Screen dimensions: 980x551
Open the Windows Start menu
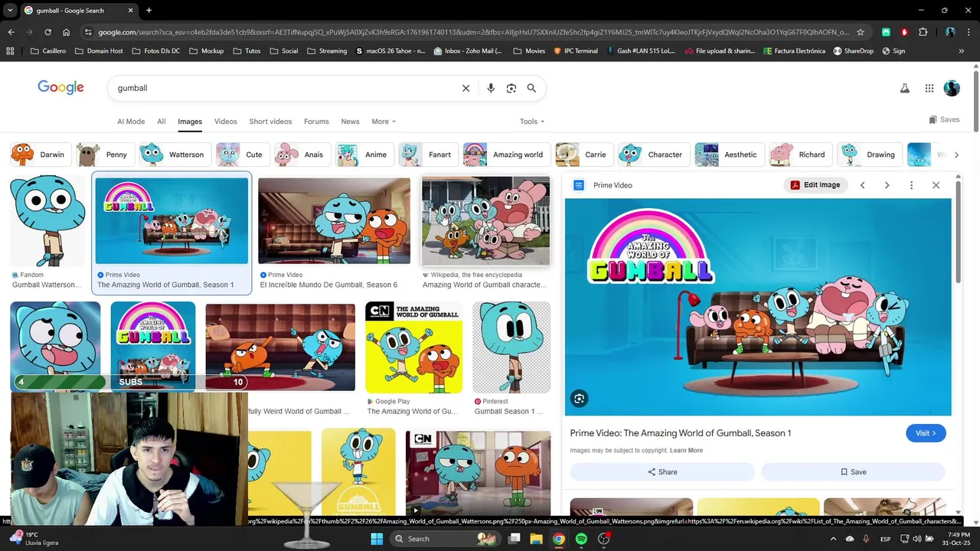click(377, 539)
